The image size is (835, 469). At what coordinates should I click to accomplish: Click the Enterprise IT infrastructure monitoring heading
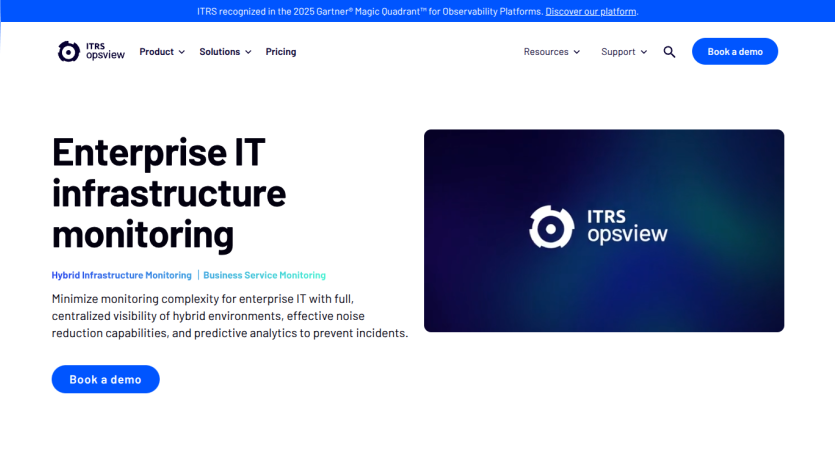click(x=169, y=193)
